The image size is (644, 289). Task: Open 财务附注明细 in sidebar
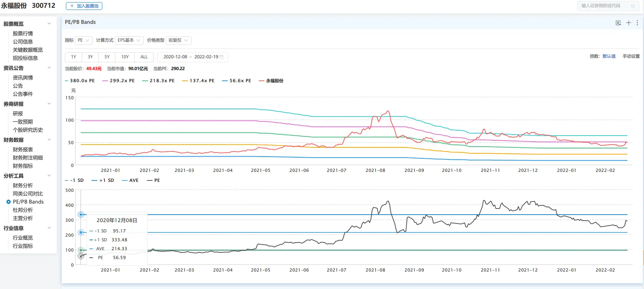coord(28,158)
